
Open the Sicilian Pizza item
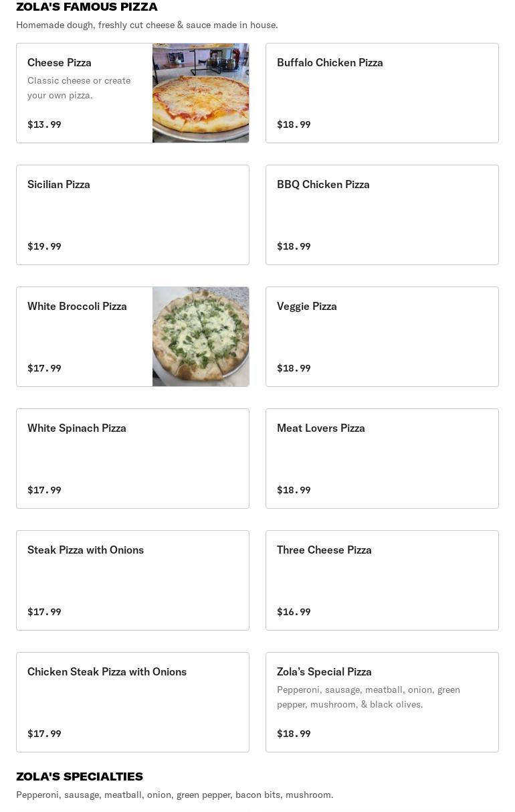coord(132,215)
